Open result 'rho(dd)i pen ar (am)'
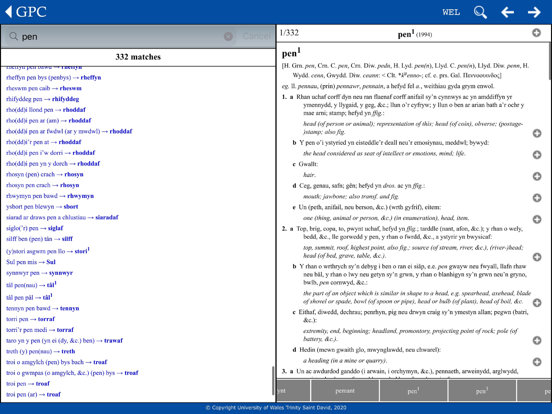Image resolution: width=552 pixels, height=414 pixels. [49, 120]
